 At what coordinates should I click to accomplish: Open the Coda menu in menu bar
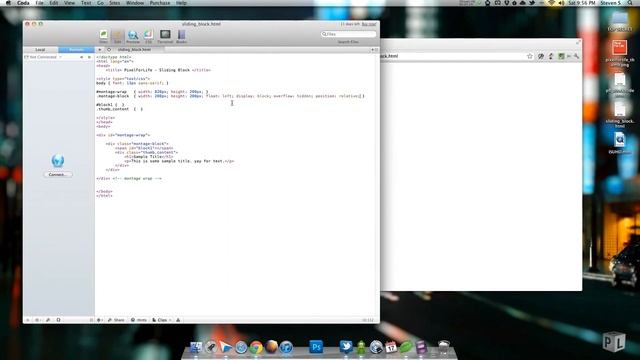23,3
